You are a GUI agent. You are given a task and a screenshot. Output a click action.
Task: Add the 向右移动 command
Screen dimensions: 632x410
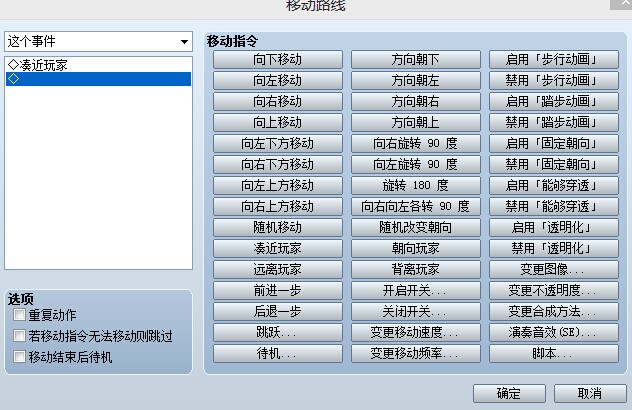pyautogui.click(x=278, y=102)
